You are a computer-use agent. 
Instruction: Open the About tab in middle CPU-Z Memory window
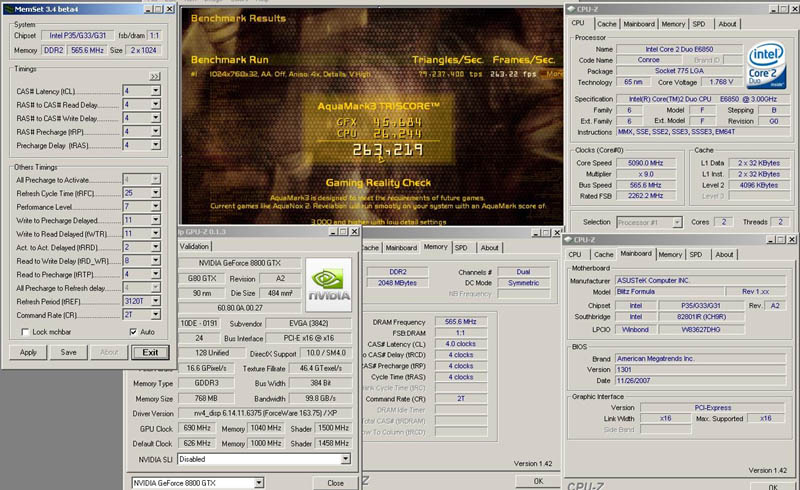coord(489,248)
